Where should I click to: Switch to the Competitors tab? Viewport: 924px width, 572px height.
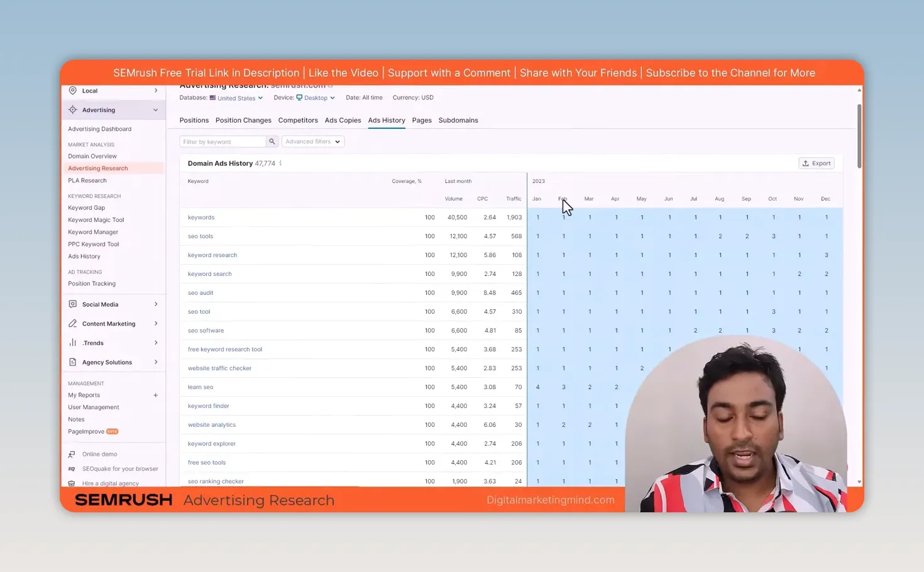coord(298,120)
